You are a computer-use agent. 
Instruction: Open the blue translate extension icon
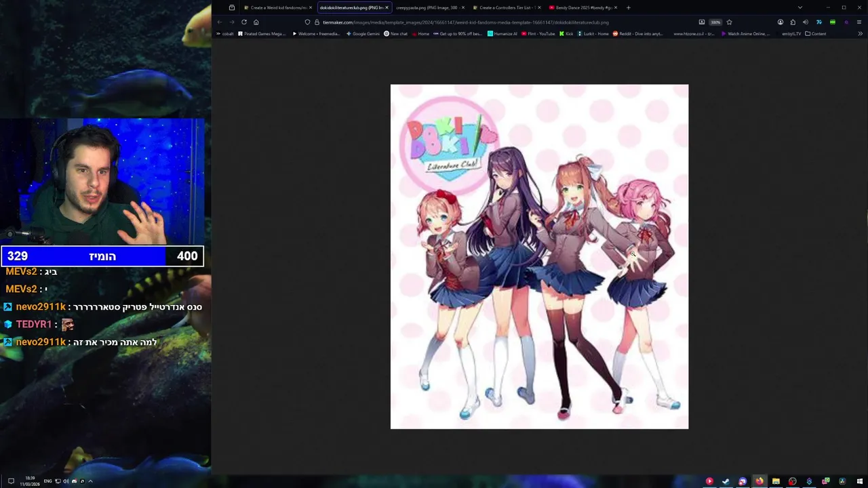point(819,22)
